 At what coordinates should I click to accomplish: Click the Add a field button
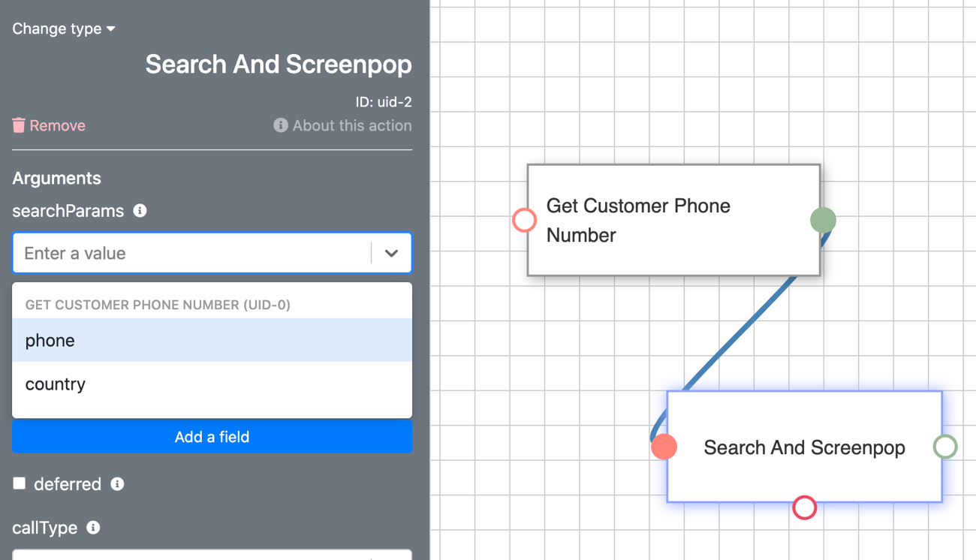(212, 437)
